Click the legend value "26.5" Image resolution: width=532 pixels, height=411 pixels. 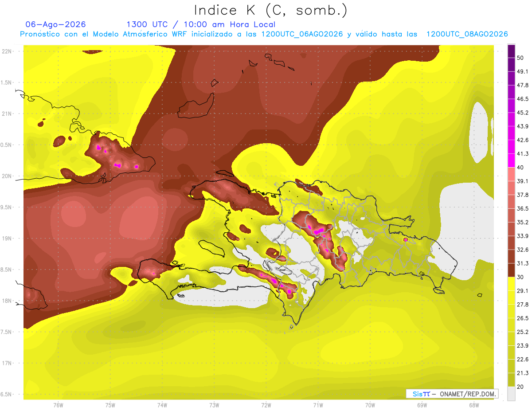(x=522, y=318)
